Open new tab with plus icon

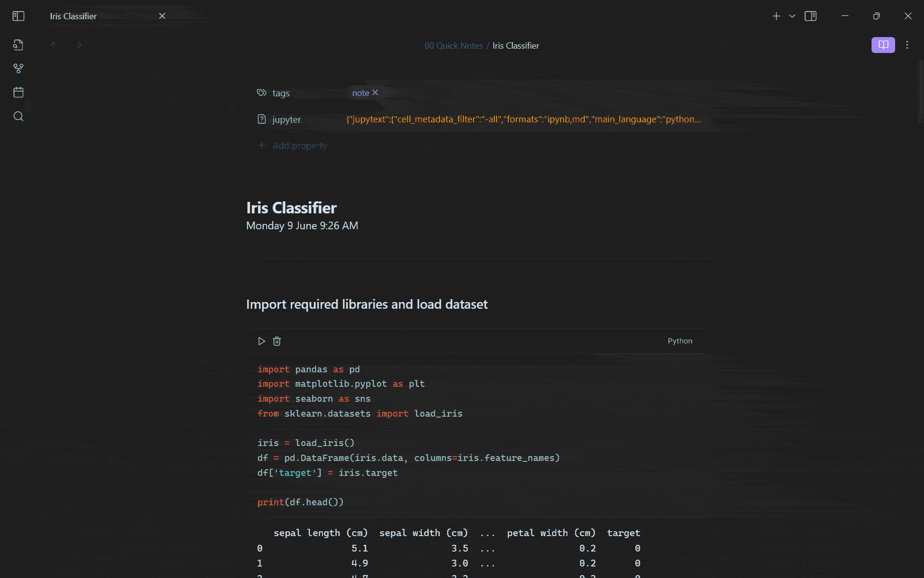coord(776,16)
